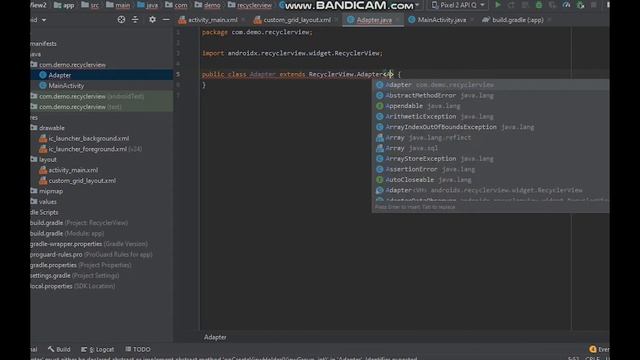Click the Adapter breadcrumb below the editor
Viewport: 640px width, 360px height.
pos(215,337)
